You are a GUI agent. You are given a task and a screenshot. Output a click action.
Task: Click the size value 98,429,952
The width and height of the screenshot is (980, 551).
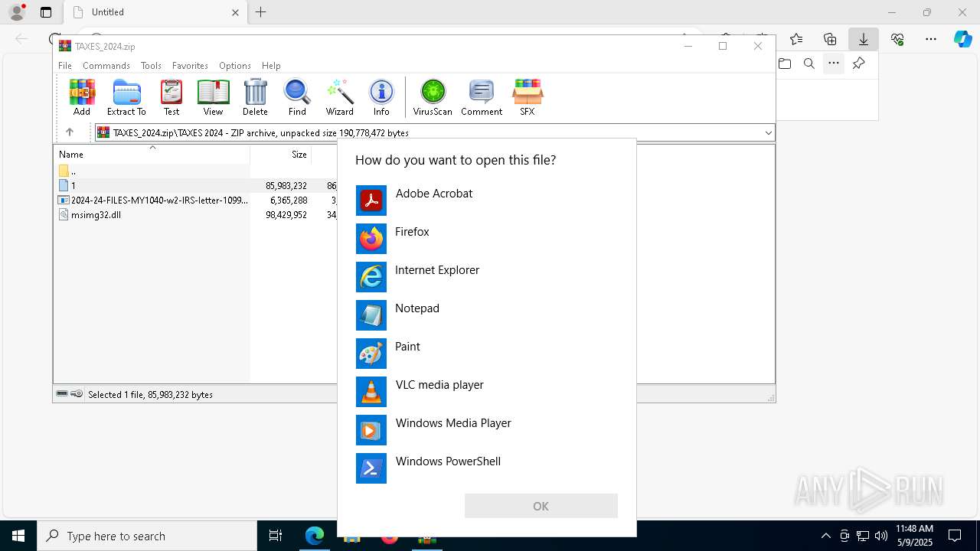[286, 215]
